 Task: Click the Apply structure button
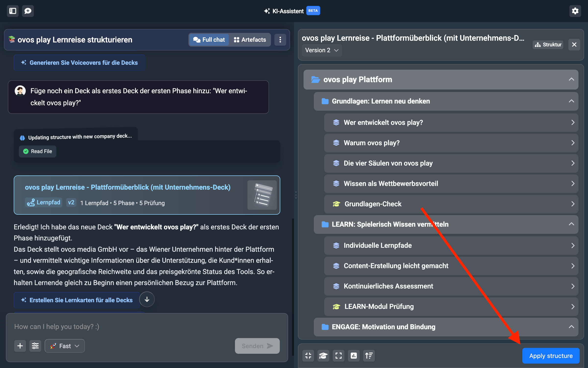tap(551, 356)
